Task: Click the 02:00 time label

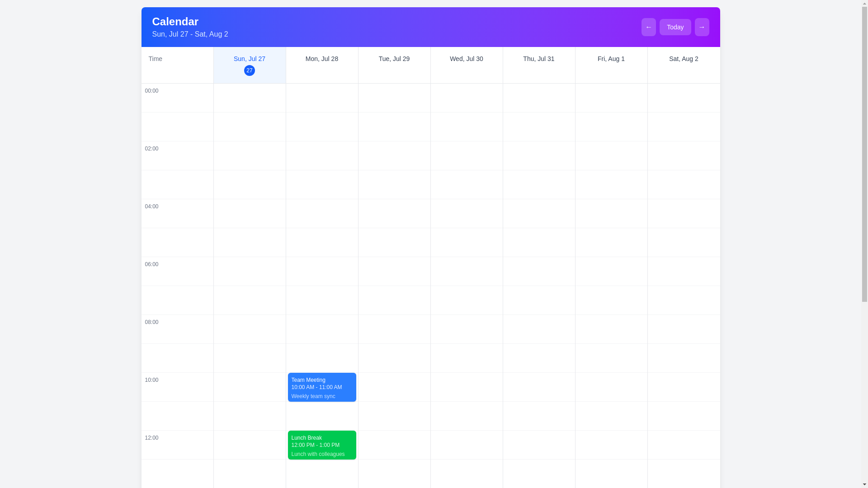Action: [151, 149]
